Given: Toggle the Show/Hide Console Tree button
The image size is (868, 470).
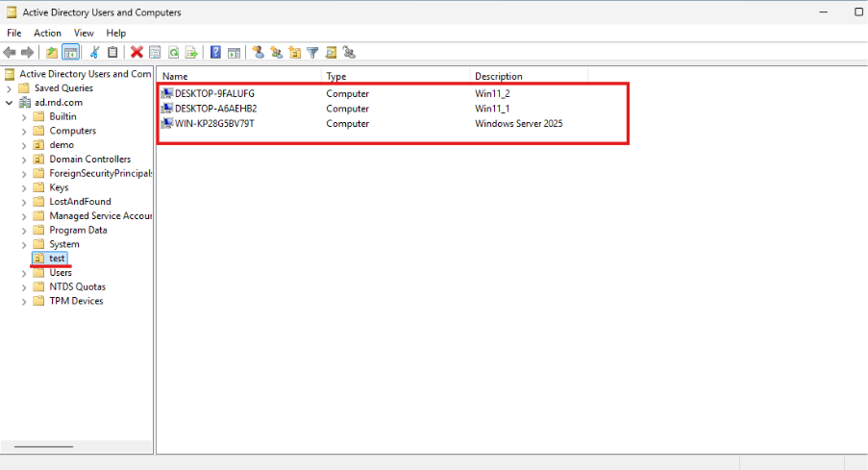Looking at the screenshot, I should 70,53.
